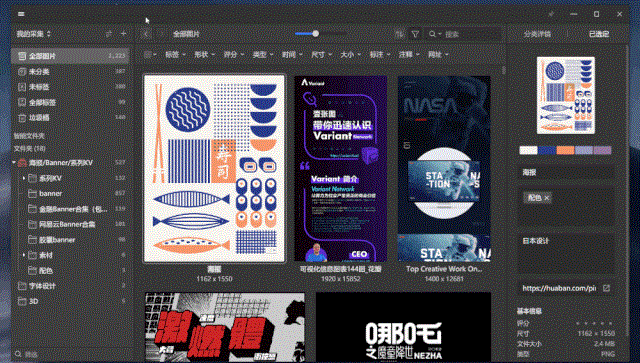Viewport: 640px width, 363px height.
Task: Open the huaban.com URL external link icon
Action: (x=607, y=288)
